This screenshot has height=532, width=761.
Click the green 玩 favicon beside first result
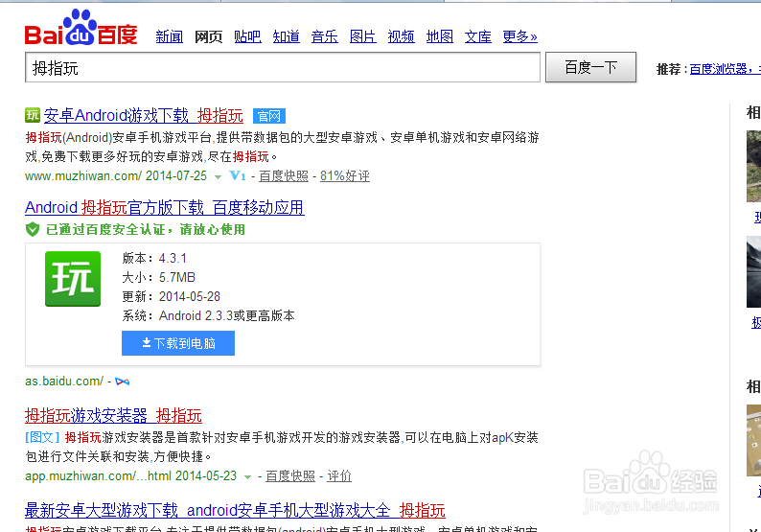(x=33, y=115)
